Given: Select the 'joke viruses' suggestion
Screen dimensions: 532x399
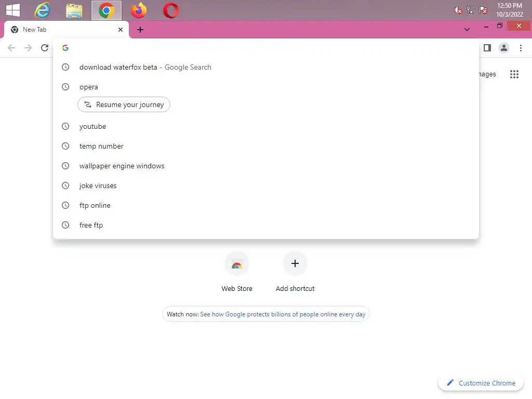Looking at the screenshot, I should coord(266,185).
